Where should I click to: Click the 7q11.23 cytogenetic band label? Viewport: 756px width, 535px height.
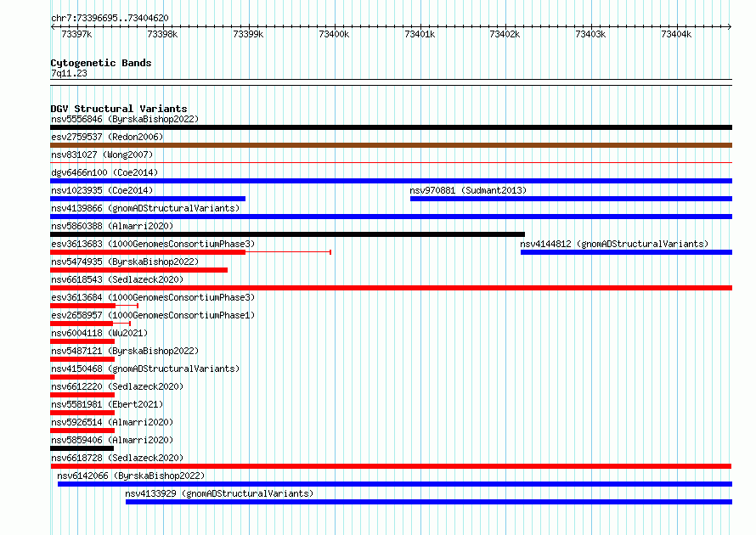[69, 73]
